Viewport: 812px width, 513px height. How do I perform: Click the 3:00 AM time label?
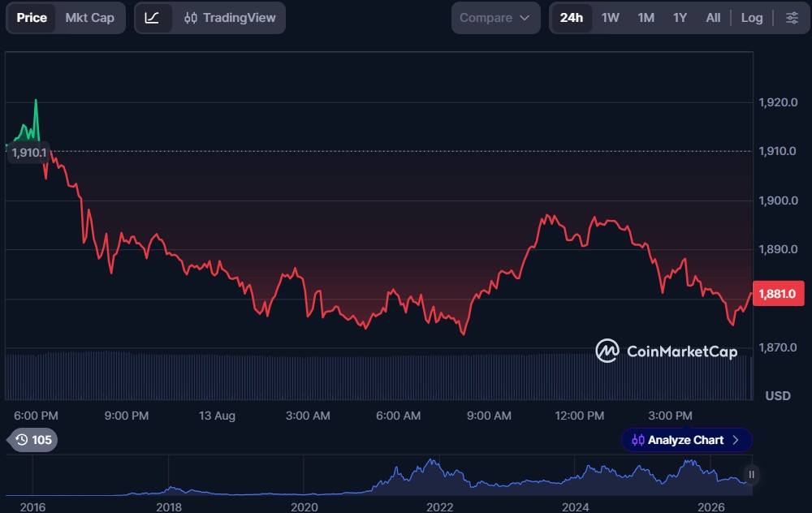308,416
